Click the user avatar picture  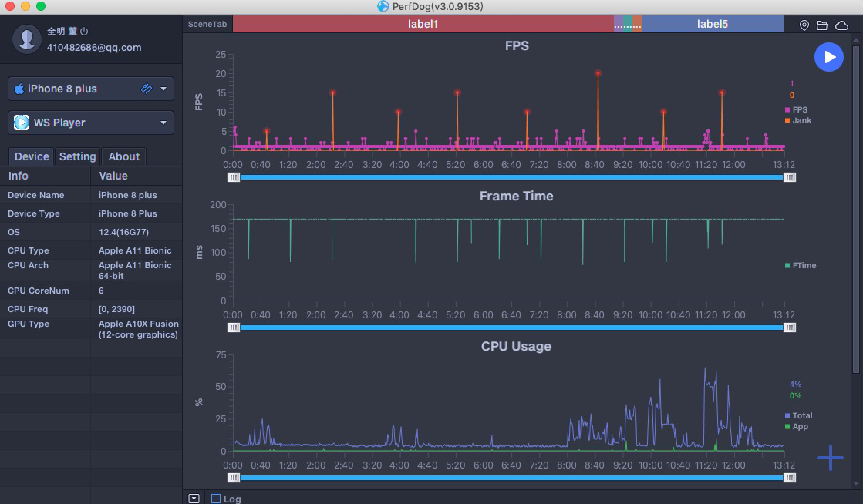[26, 39]
